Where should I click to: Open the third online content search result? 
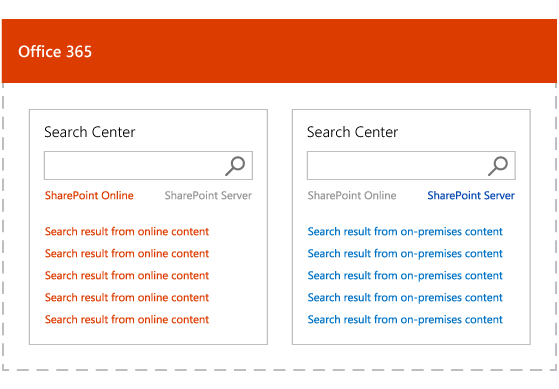[x=127, y=276]
